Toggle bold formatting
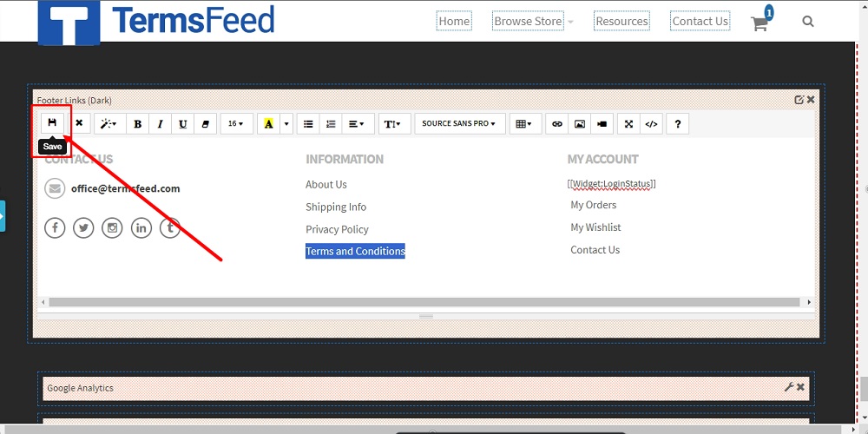The height and width of the screenshot is (434, 868). click(138, 123)
